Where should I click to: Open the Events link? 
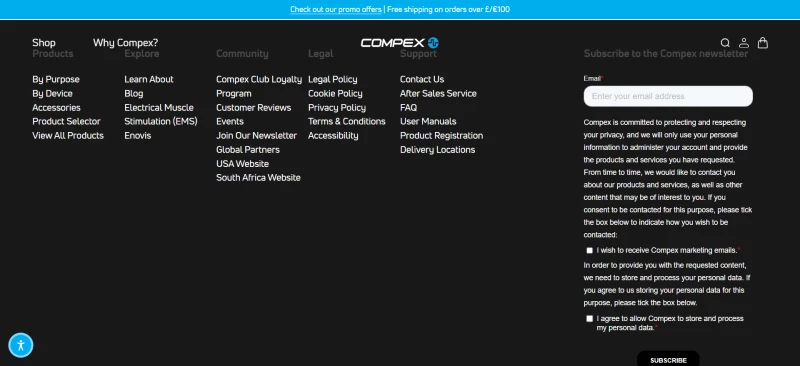(230, 121)
